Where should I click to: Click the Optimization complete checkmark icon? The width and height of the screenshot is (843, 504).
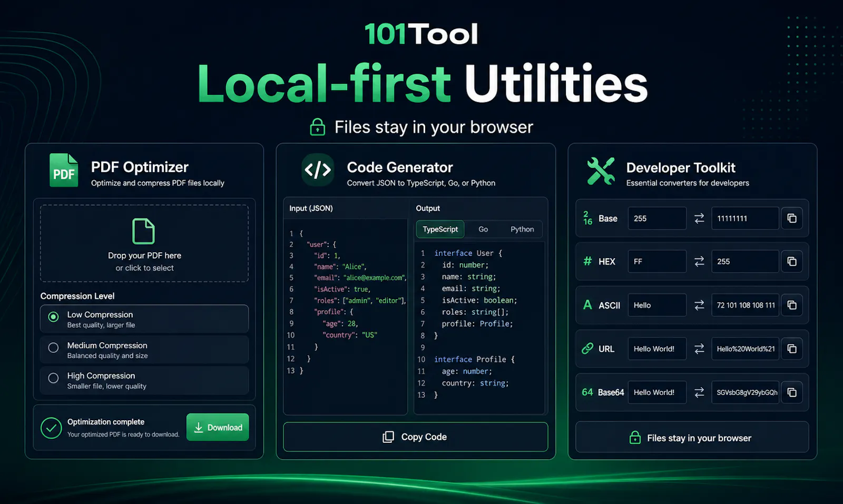(51, 428)
